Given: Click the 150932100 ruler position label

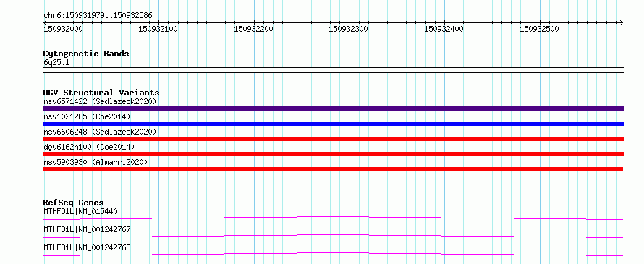Looking at the screenshot, I should 158,29.
